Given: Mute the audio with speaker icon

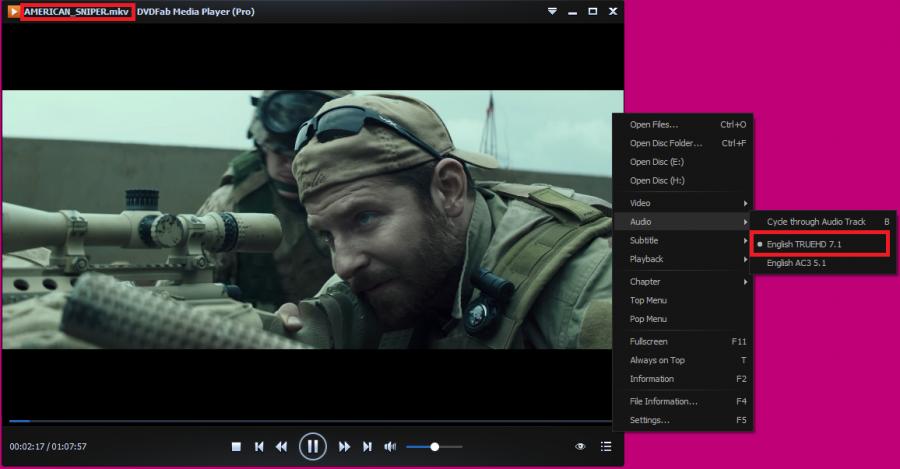Looking at the screenshot, I should pyautogui.click(x=390, y=447).
